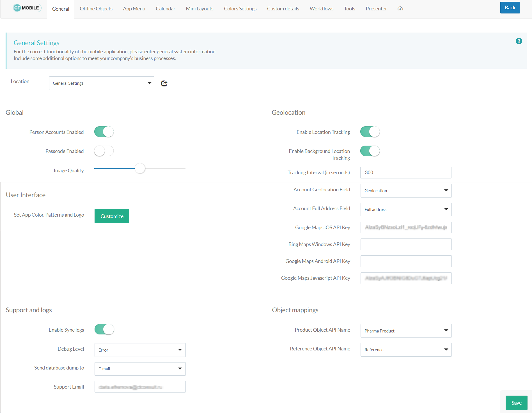Click the Image Quality slider handle
This screenshot has width=532, height=413.
coord(140,168)
